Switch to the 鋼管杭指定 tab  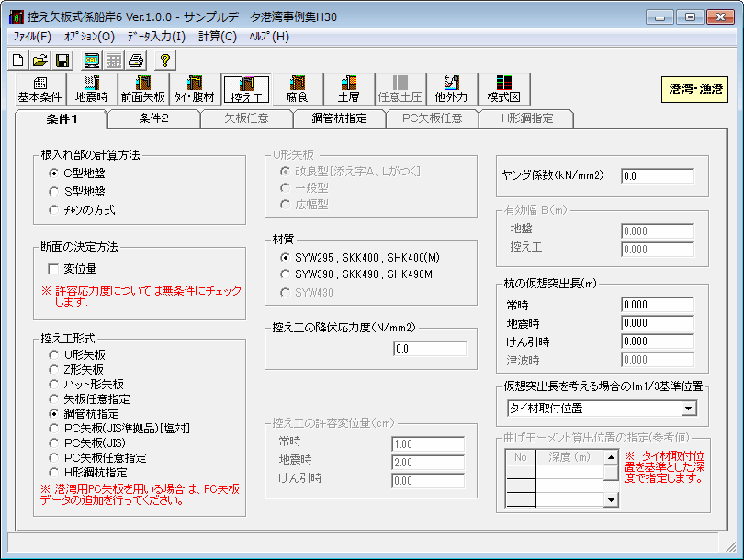(x=339, y=118)
